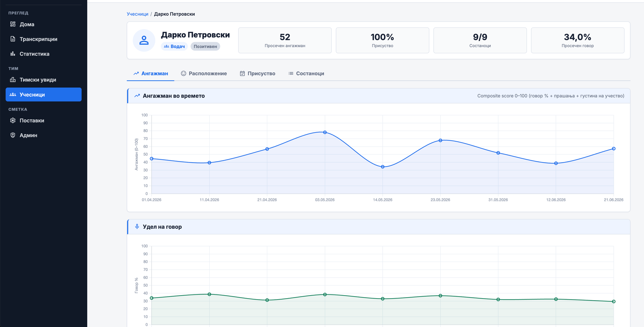
Task: Click the 03.05.2026 axis label of Ангажман chart
Action: pyautogui.click(x=325, y=200)
